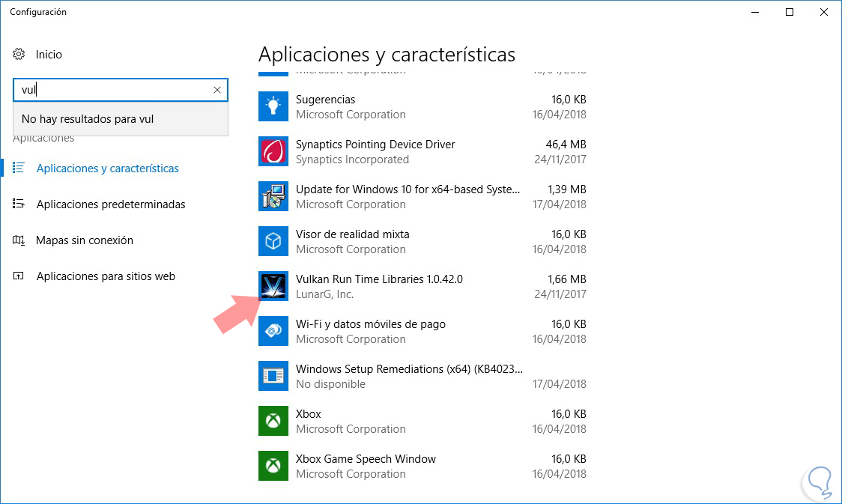Screen dimensions: 842x504
Task: Click the 1,39 MB size value
Action: 567,189
